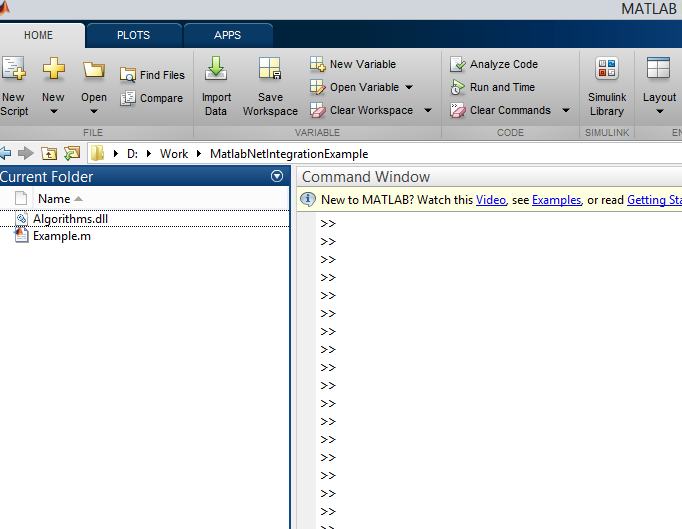Select Algorithms.dll in Current Folder

coord(70,219)
